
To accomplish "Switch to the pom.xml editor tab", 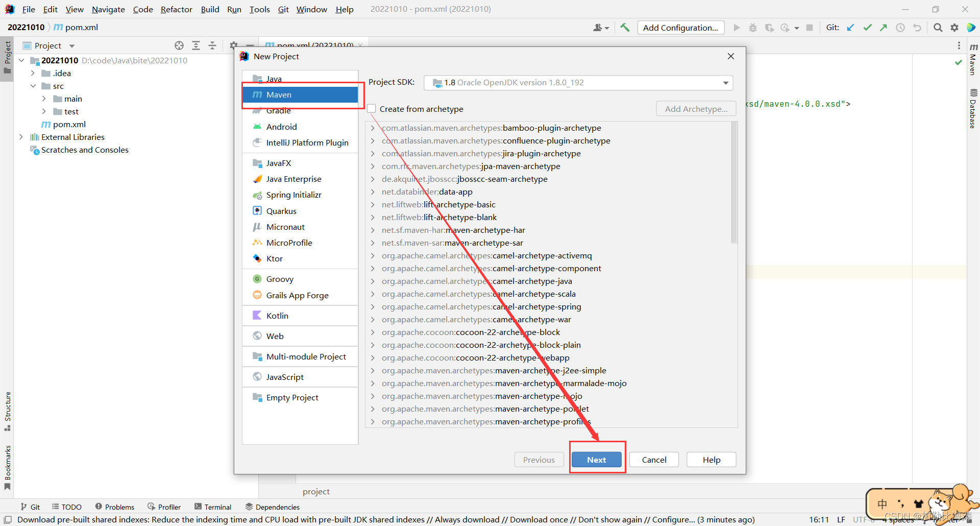I will 311,45.
